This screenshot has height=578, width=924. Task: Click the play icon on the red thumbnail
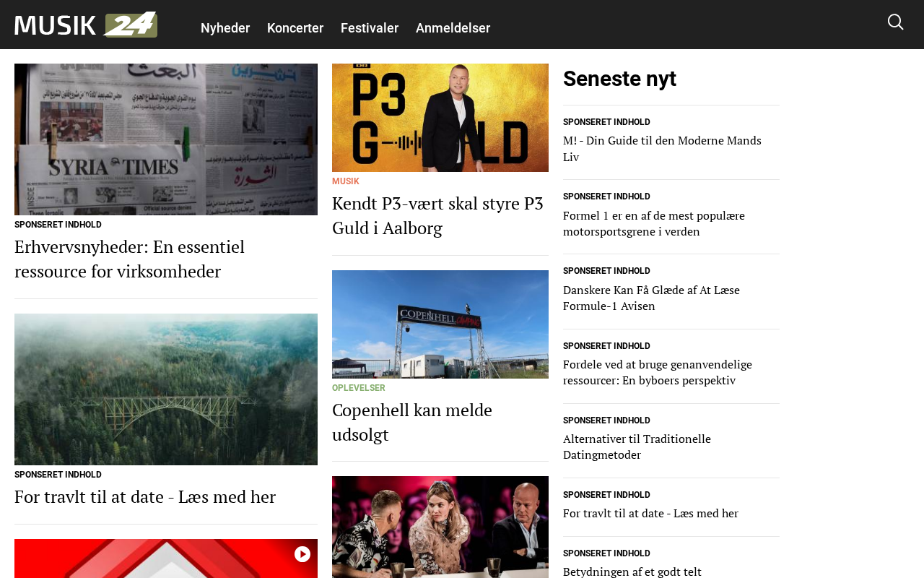[x=302, y=554]
